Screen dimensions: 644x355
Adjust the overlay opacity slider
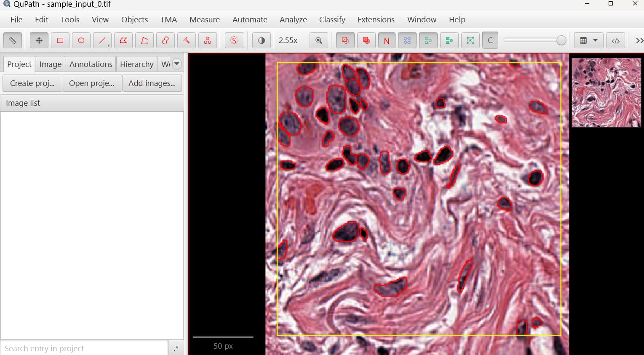[x=561, y=40]
